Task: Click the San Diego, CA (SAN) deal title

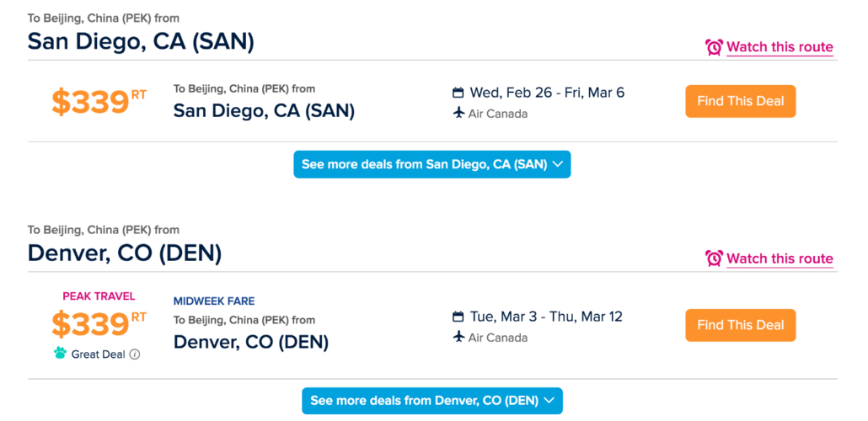Action: pos(264,110)
